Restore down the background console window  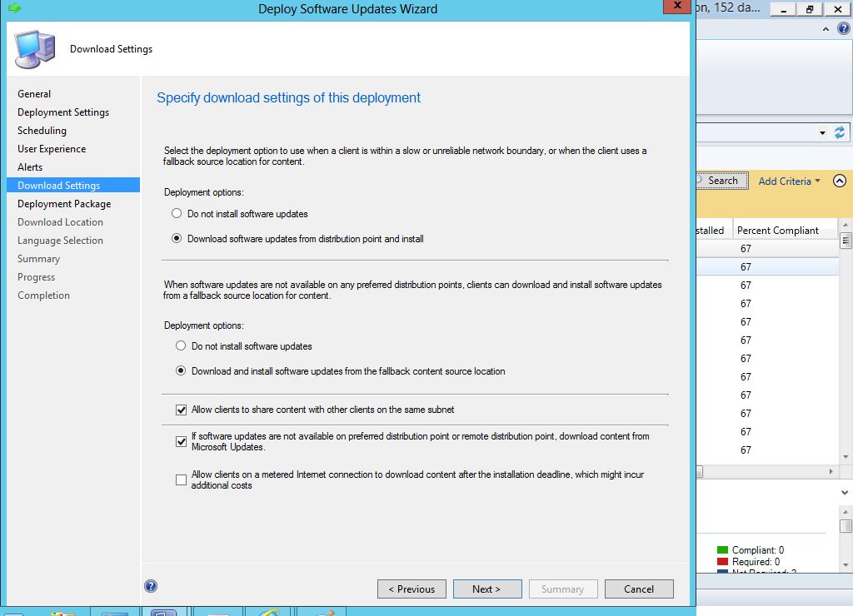pyautogui.click(x=810, y=9)
